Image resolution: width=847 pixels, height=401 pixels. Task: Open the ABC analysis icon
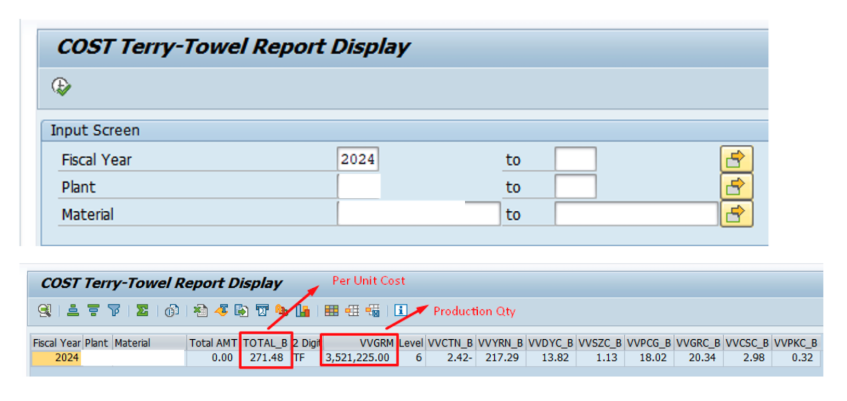pos(281,310)
